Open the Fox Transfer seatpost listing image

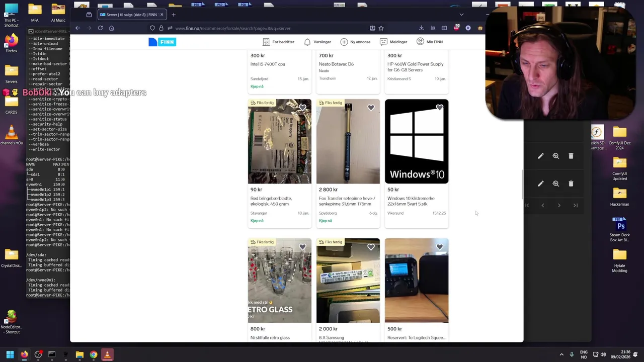[x=348, y=141]
